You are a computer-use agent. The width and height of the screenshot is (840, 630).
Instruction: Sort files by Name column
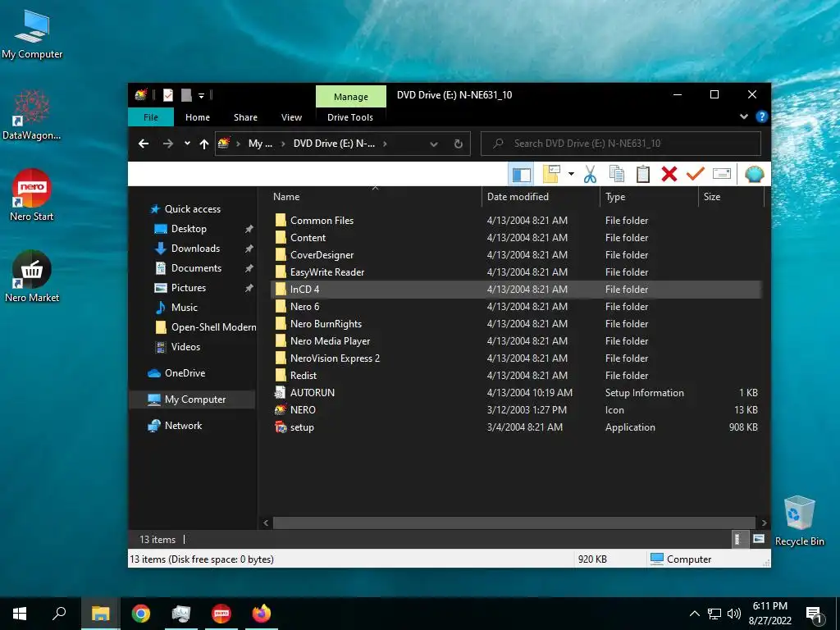pyautogui.click(x=374, y=197)
